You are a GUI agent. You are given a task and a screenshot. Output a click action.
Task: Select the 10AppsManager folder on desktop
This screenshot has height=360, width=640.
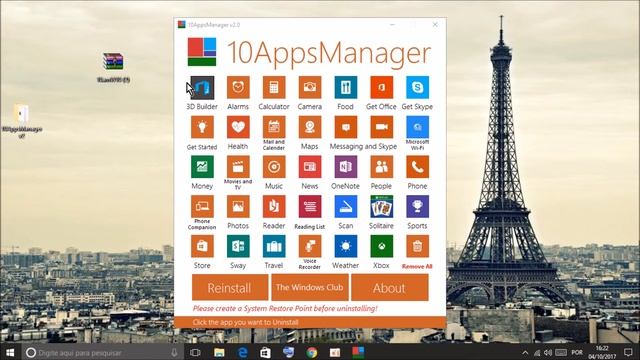tap(22, 121)
